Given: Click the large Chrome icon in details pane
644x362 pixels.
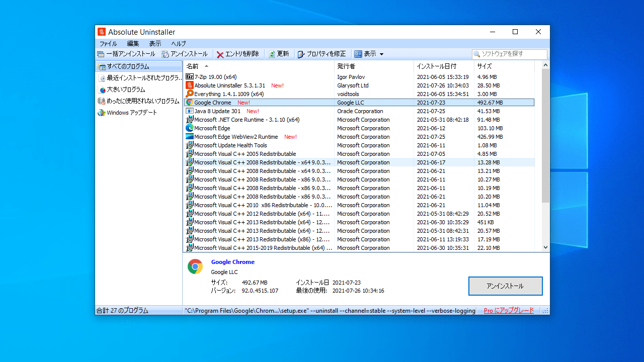Looking at the screenshot, I should coord(195,266).
